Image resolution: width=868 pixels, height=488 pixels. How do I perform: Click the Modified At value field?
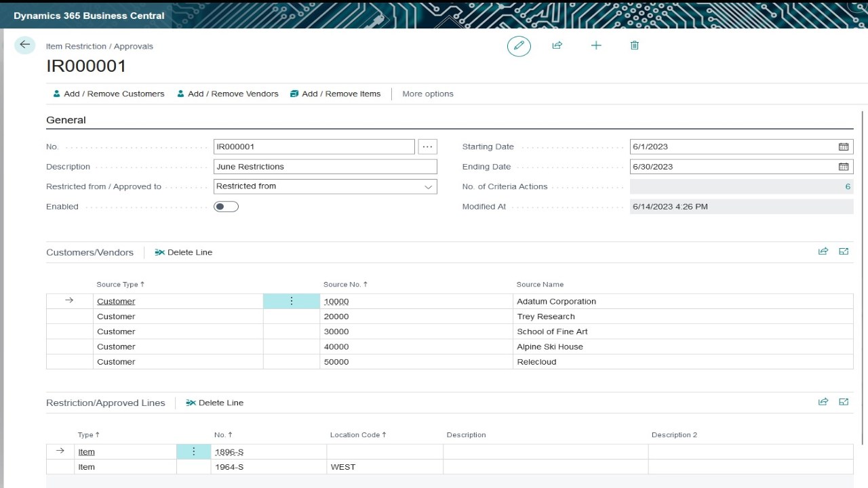pos(741,207)
